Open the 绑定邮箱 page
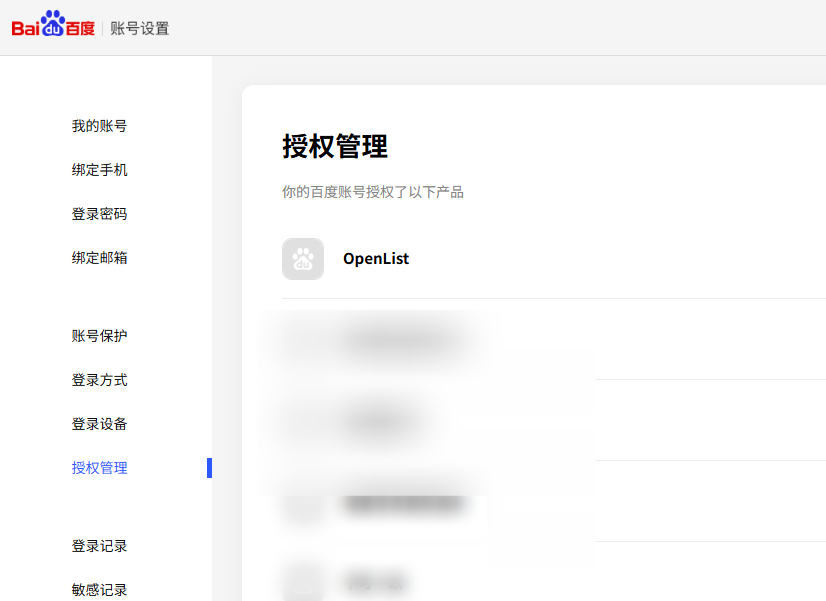The image size is (826, 601). 99,258
